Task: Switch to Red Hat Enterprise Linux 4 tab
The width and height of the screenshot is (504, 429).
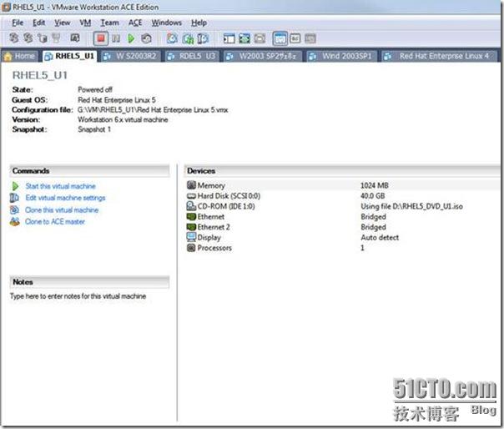Action: pyautogui.click(x=440, y=56)
